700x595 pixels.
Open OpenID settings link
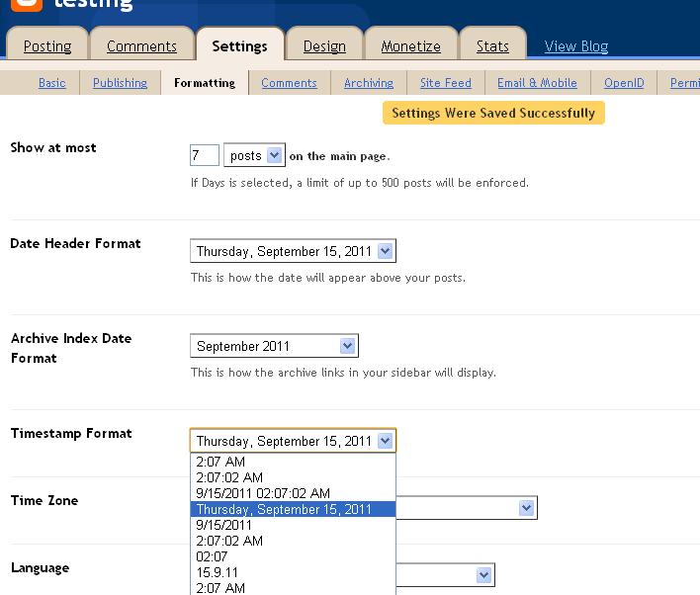(624, 83)
